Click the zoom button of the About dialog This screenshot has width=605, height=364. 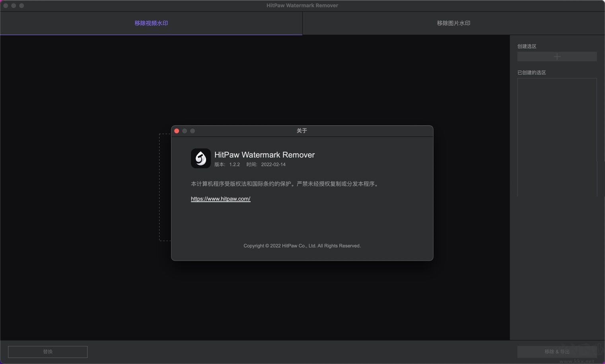(193, 130)
